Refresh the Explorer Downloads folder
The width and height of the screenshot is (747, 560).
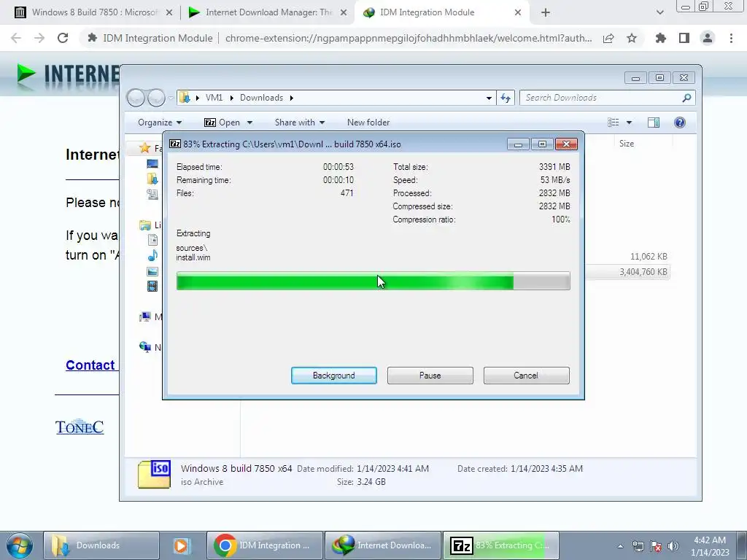coord(506,98)
